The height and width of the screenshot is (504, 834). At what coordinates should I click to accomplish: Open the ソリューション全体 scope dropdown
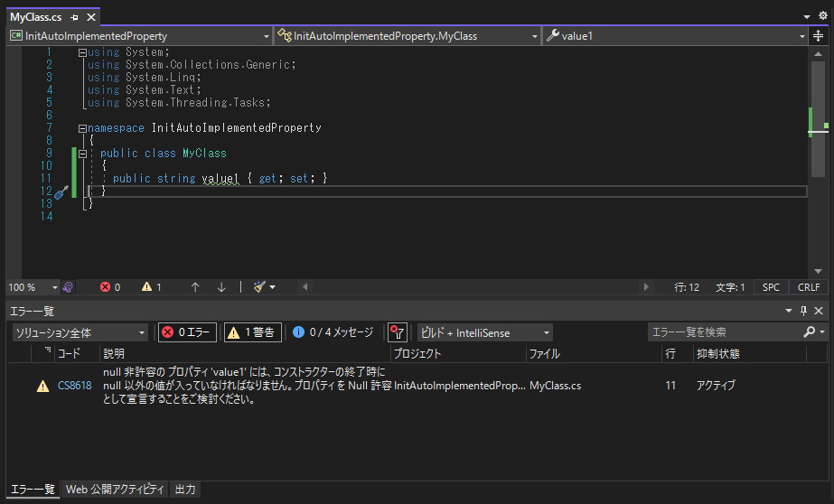pyautogui.click(x=80, y=332)
